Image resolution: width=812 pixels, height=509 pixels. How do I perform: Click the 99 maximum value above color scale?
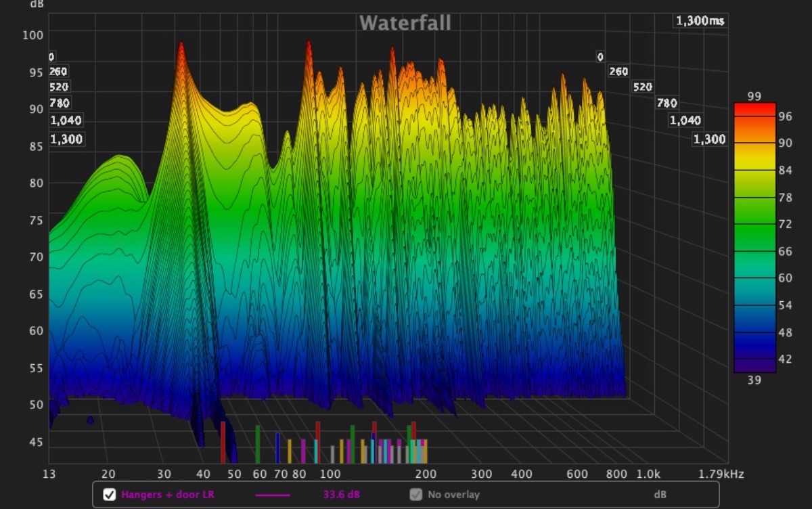754,97
